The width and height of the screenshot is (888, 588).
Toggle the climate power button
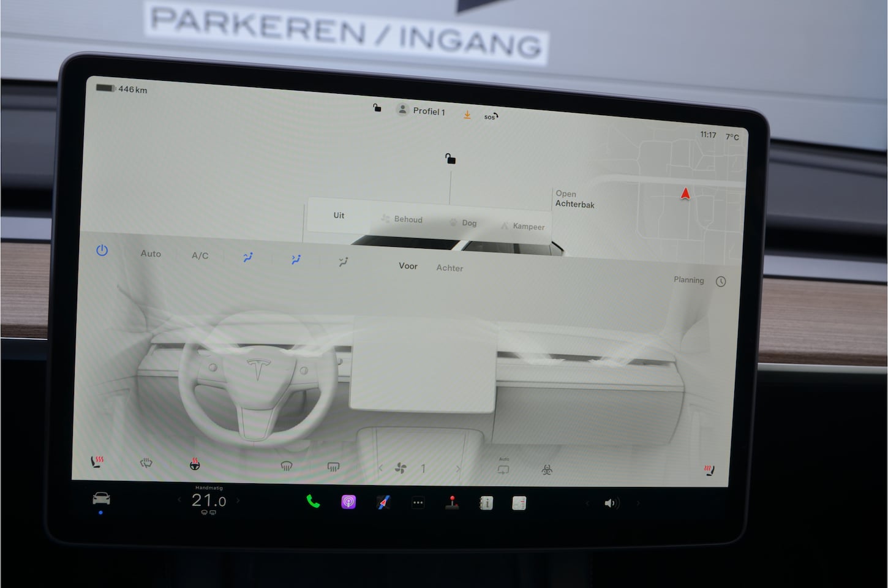[x=102, y=251]
